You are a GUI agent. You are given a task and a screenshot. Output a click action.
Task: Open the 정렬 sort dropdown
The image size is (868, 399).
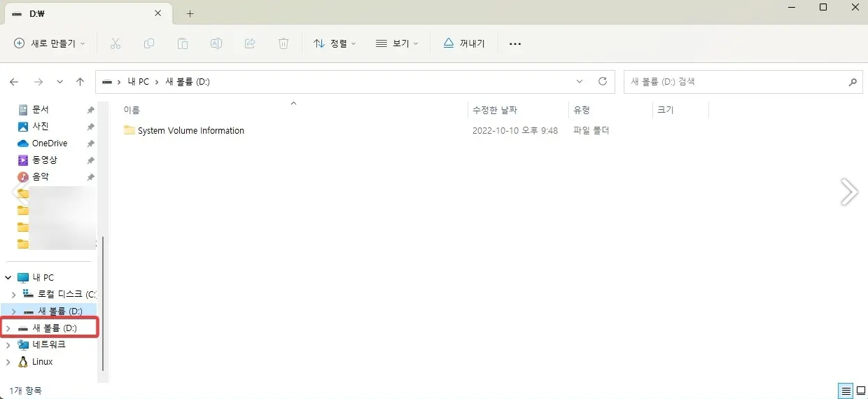point(335,43)
